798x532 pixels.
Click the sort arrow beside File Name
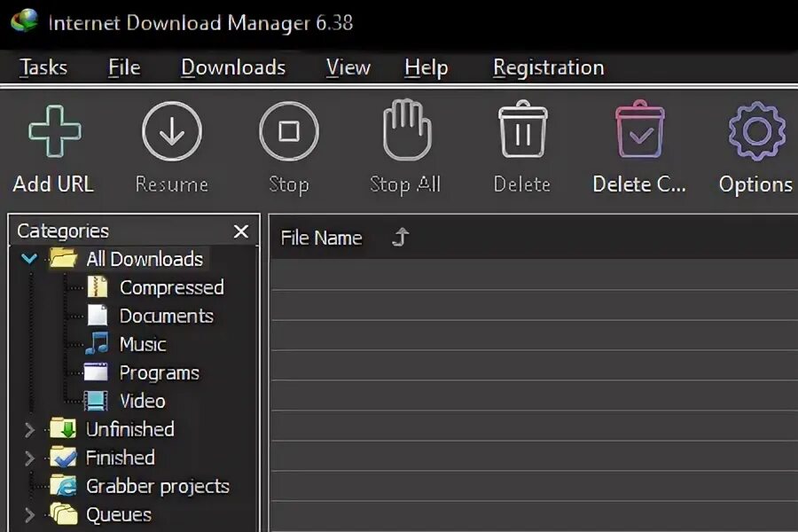click(x=401, y=238)
